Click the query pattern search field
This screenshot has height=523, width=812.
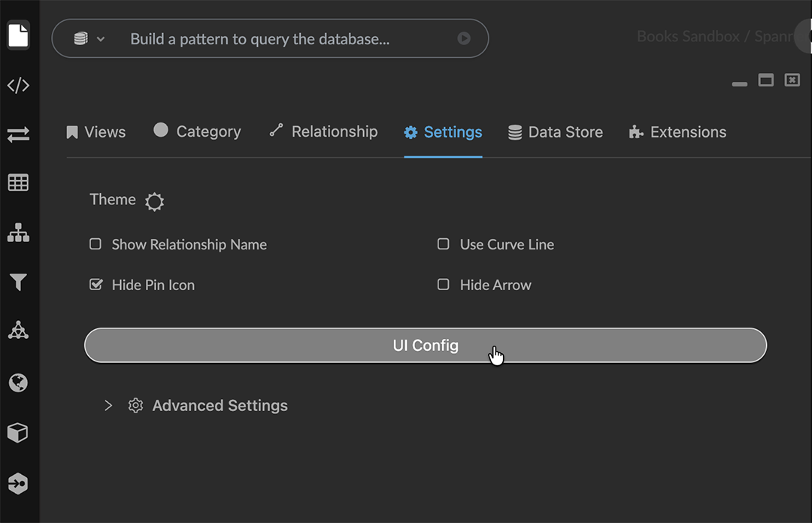click(x=286, y=39)
